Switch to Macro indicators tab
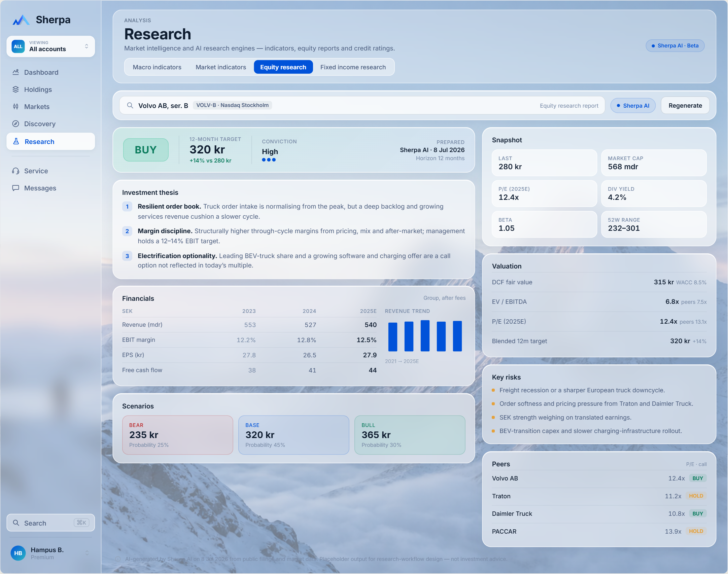Viewport: 728px width, 574px height. tap(157, 67)
